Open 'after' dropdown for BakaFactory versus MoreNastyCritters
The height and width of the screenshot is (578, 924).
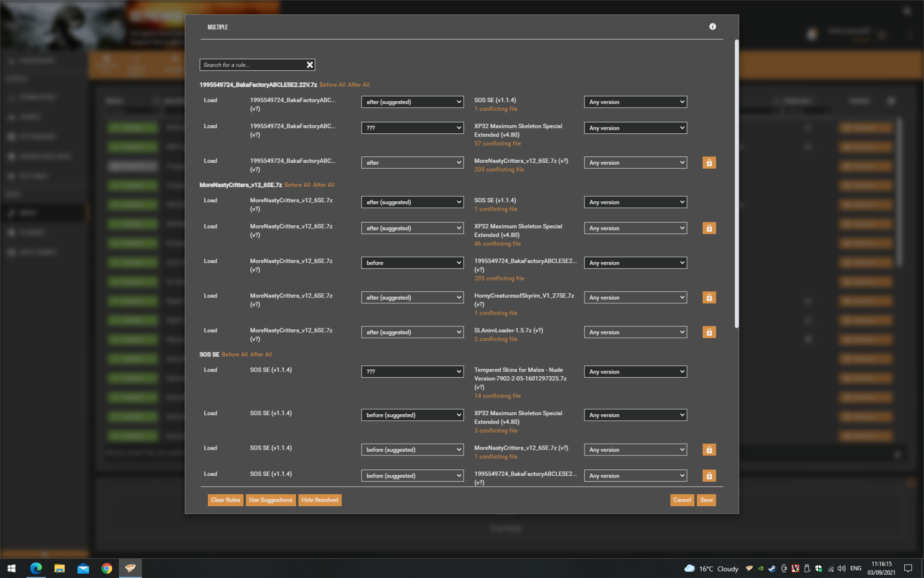click(412, 163)
